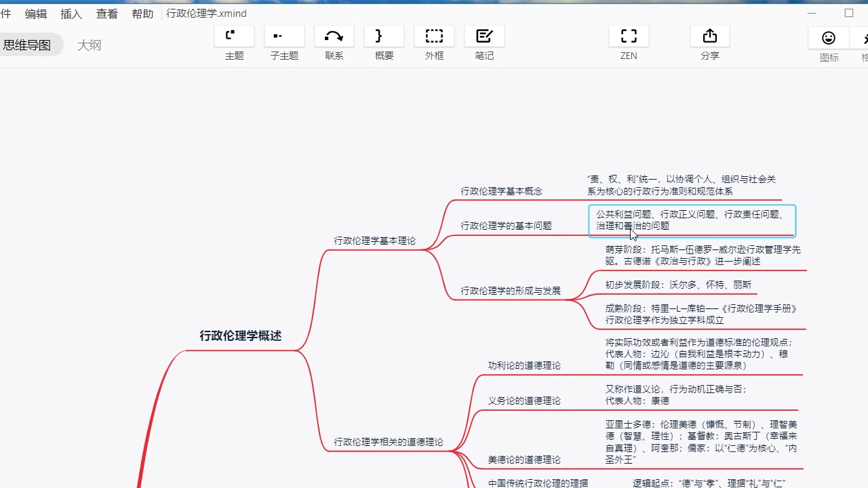
Task: Click the highlighted node 公共利益问题、行政正义问题
Action: tap(692, 220)
